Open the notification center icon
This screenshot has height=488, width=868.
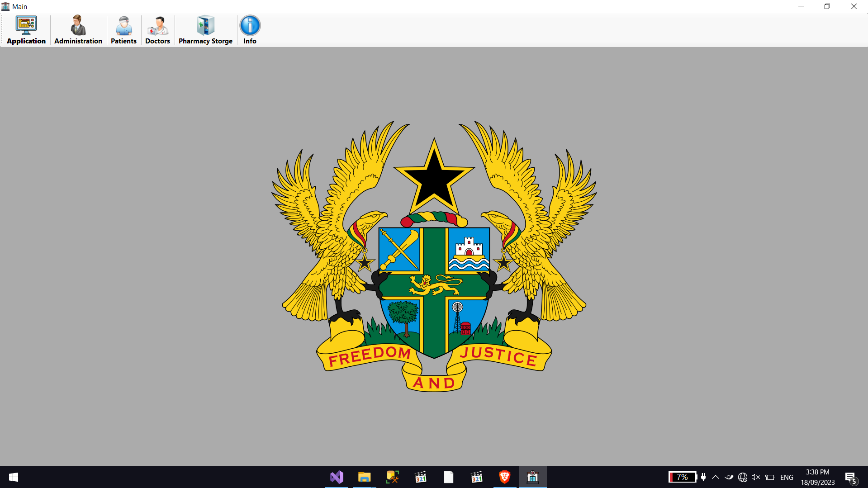[x=851, y=478]
